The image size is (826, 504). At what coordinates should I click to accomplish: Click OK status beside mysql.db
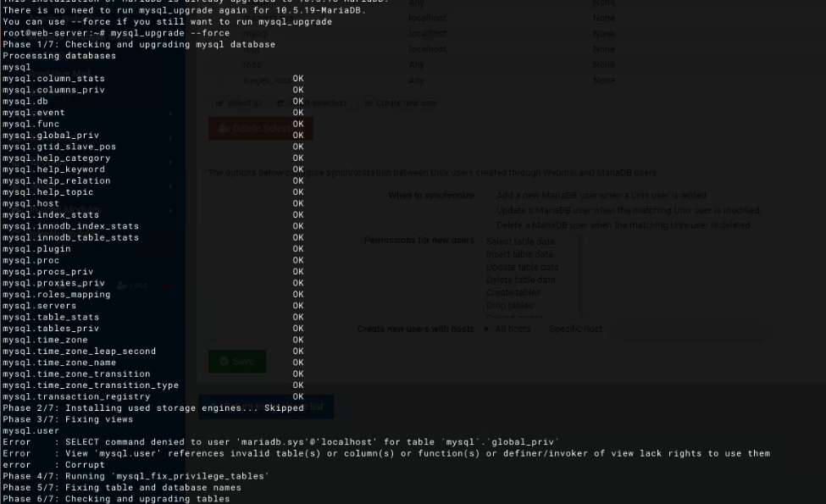pos(298,101)
